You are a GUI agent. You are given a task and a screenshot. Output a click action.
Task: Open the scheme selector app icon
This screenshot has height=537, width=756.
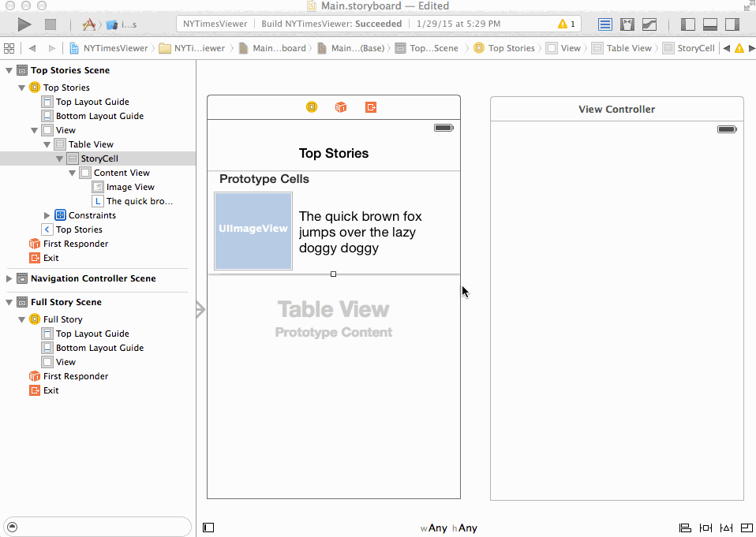(x=88, y=24)
